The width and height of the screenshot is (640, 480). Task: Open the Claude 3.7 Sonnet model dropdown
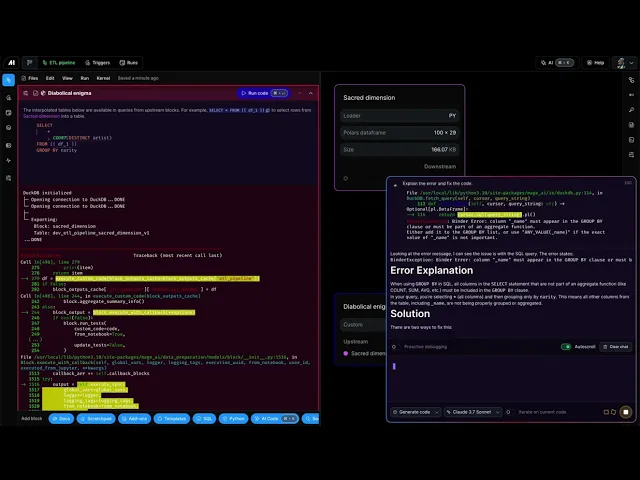[x=473, y=412]
